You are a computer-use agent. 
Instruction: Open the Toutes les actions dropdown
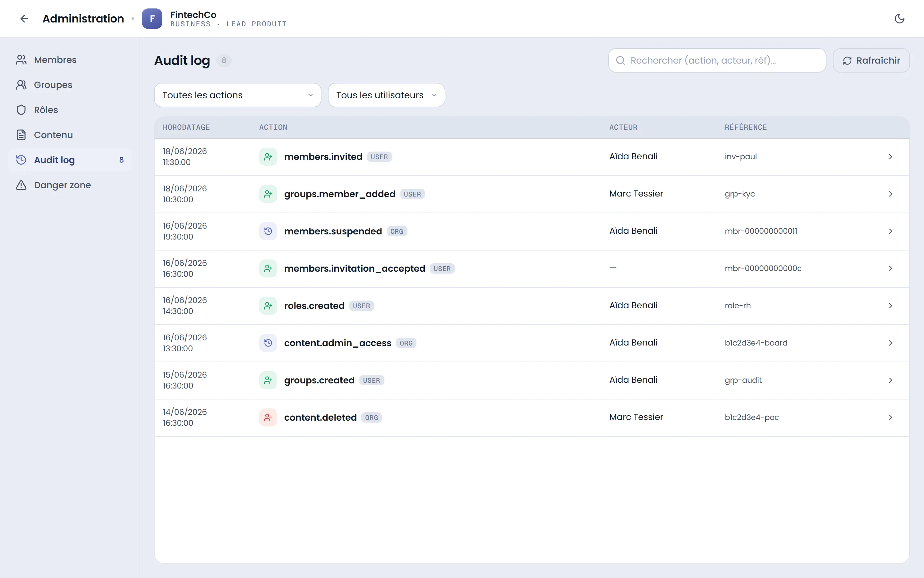pyautogui.click(x=237, y=95)
